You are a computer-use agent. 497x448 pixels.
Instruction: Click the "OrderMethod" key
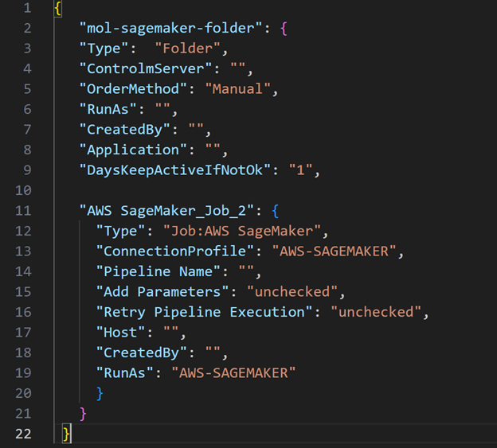(133, 89)
